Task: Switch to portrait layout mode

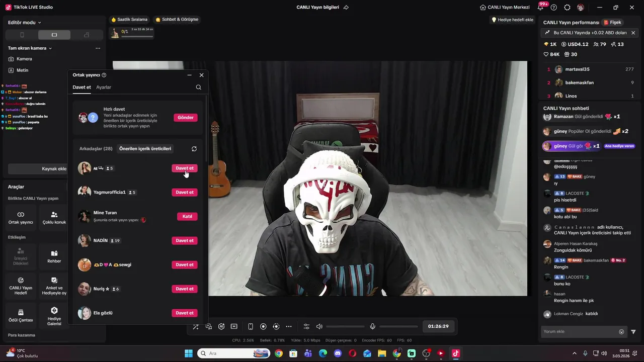Action: pyautogui.click(x=22, y=35)
